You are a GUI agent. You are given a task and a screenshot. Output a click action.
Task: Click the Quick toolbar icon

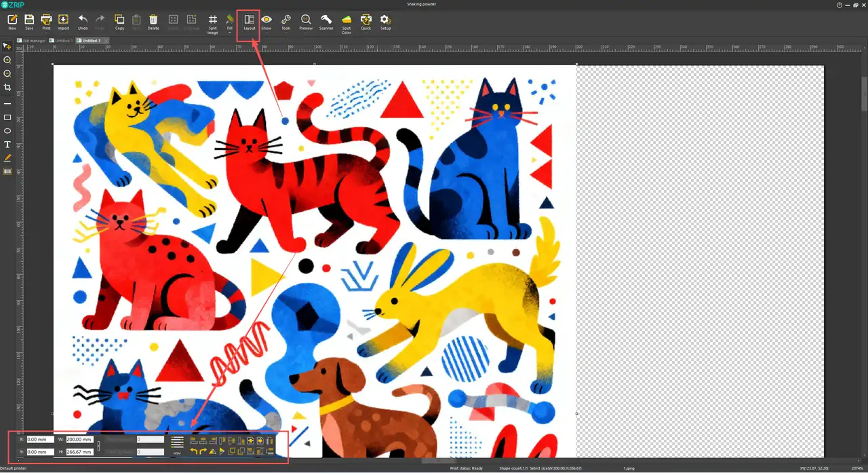coord(366,22)
